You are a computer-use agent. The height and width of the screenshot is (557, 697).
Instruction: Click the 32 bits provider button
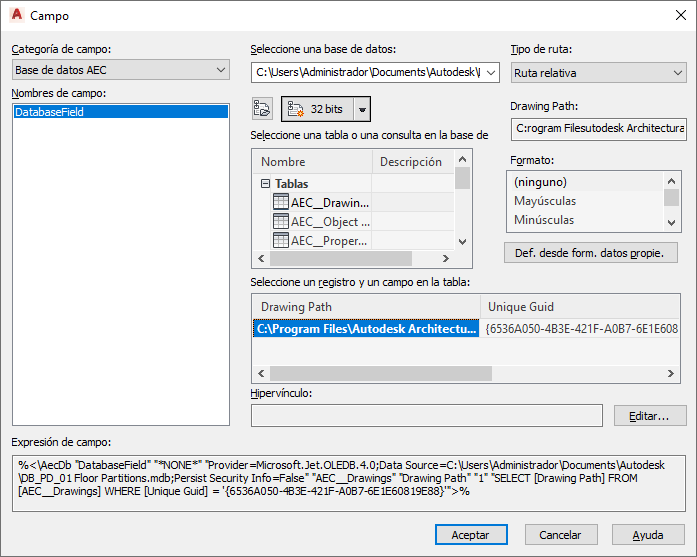[x=317, y=109]
